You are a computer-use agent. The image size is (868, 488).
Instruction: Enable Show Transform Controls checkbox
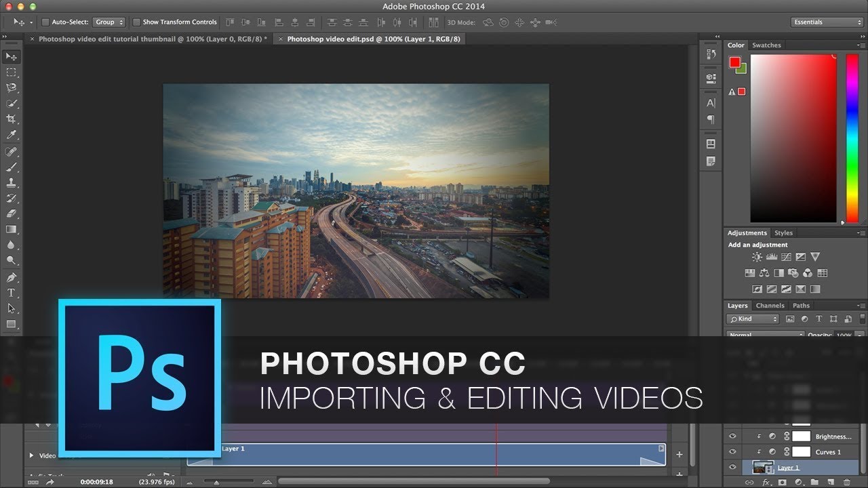pos(136,22)
